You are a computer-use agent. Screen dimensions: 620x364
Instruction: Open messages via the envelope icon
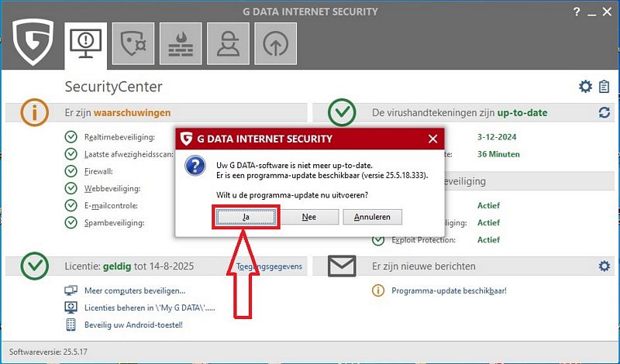pos(342,266)
